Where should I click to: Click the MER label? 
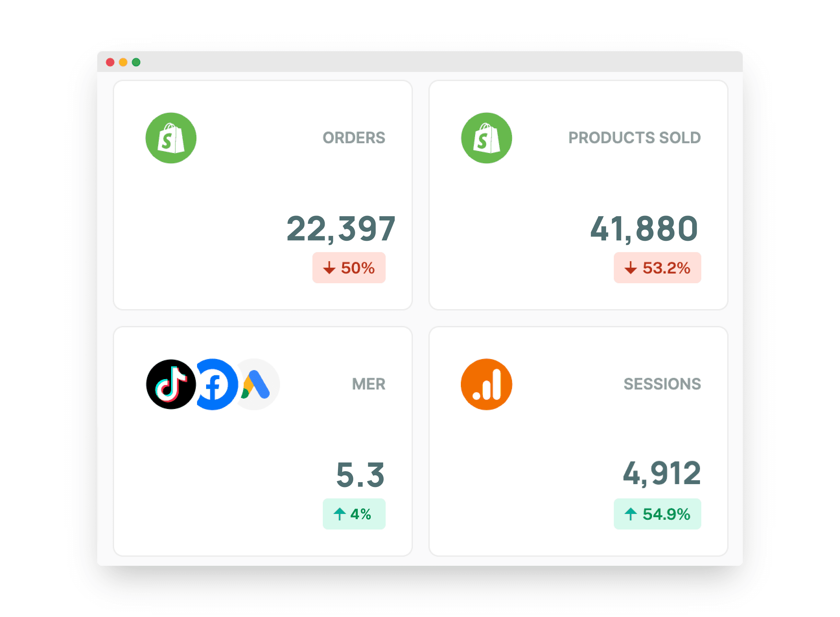click(x=368, y=384)
